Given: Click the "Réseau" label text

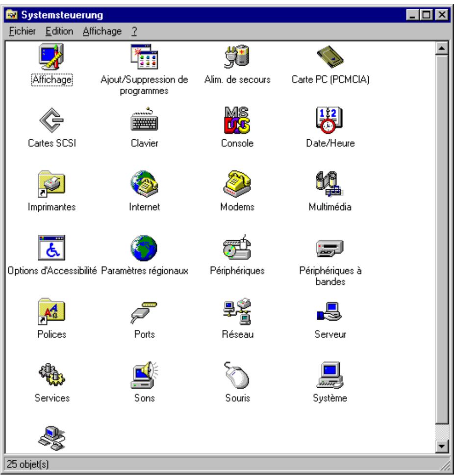Looking at the screenshot, I should 238,334.
